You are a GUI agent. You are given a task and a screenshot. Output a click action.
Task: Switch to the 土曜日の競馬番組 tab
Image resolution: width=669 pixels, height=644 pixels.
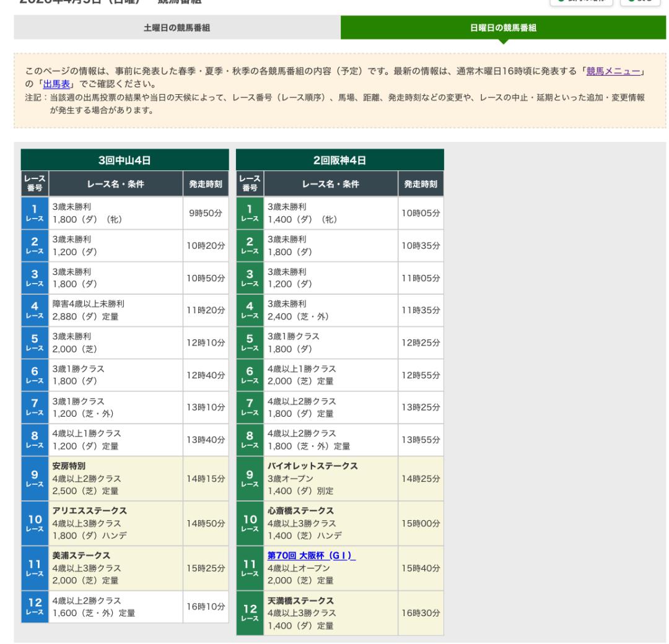tap(177, 27)
